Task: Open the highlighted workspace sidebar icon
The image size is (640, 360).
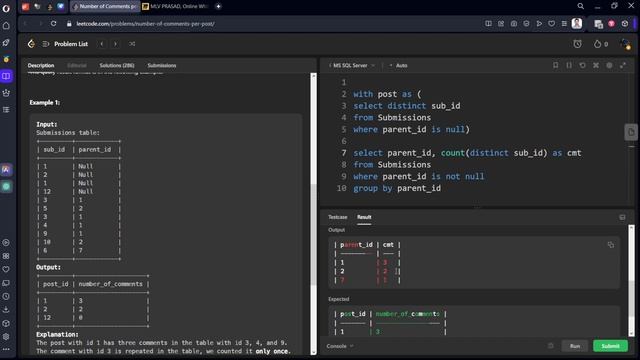Action: [6, 76]
